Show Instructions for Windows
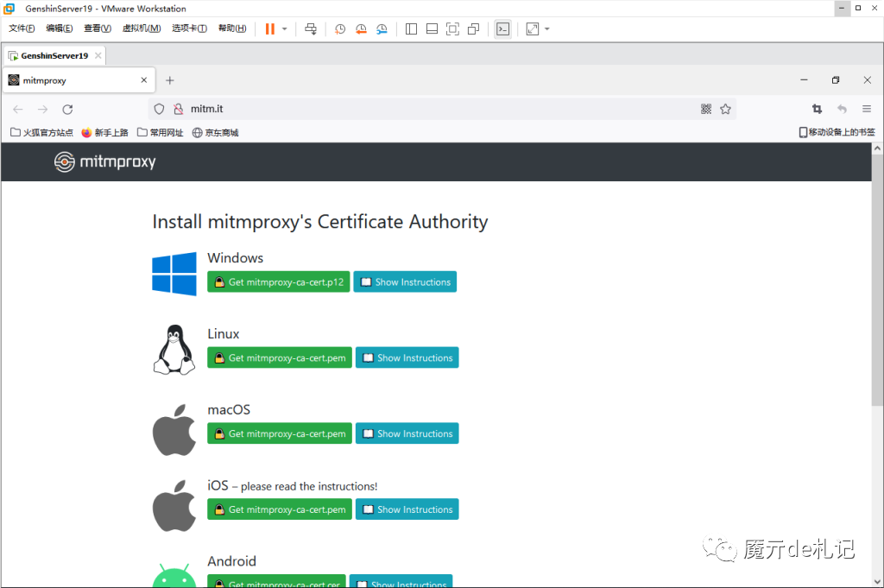This screenshot has height=588, width=884. click(405, 281)
